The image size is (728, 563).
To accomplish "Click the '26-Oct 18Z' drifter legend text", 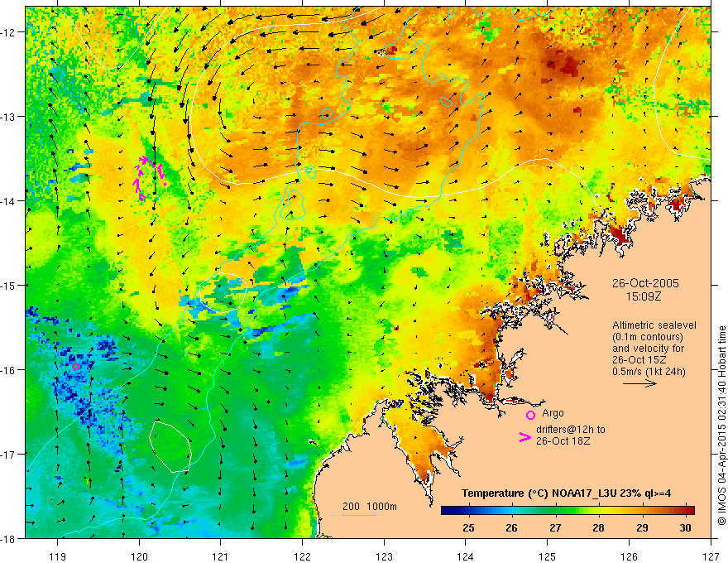I will coord(563,440).
